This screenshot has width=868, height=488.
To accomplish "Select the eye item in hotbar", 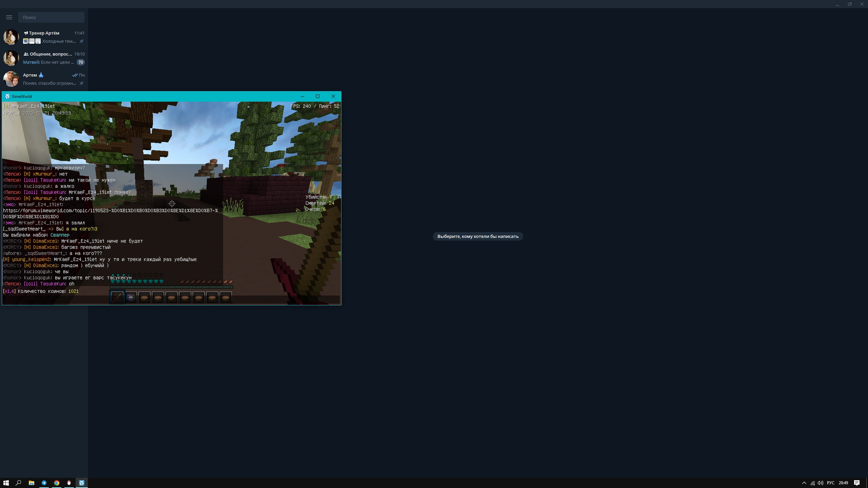I will pos(131,298).
